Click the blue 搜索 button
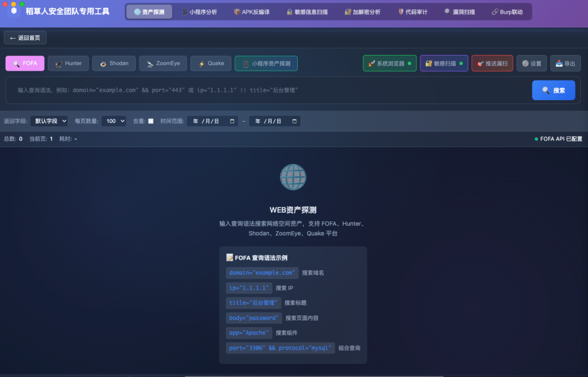588x377 pixels. tap(554, 90)
